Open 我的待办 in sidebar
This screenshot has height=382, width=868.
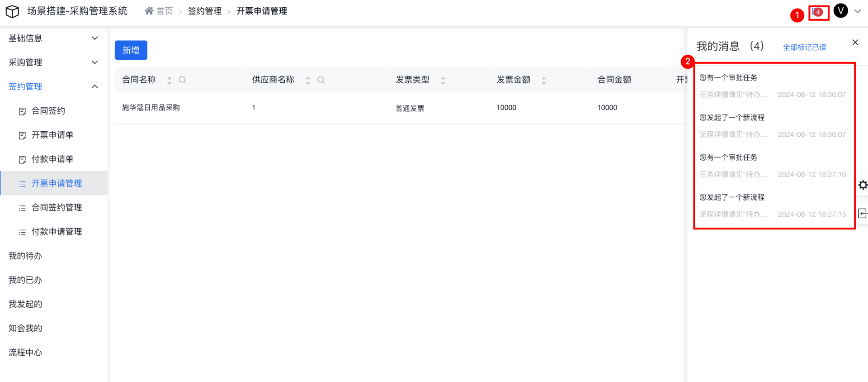[25, 256]
